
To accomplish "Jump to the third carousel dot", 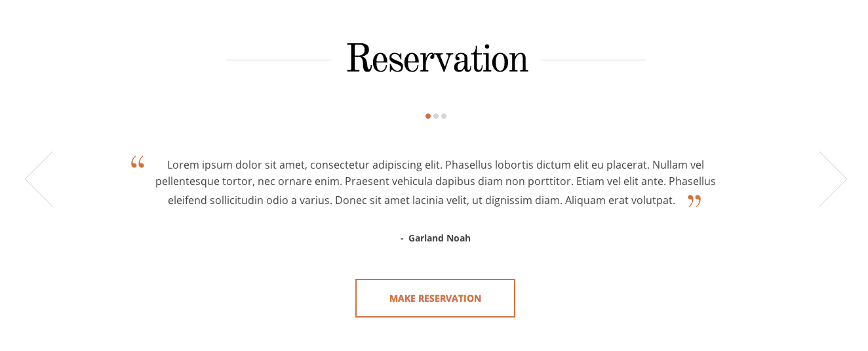I will 444,116.
